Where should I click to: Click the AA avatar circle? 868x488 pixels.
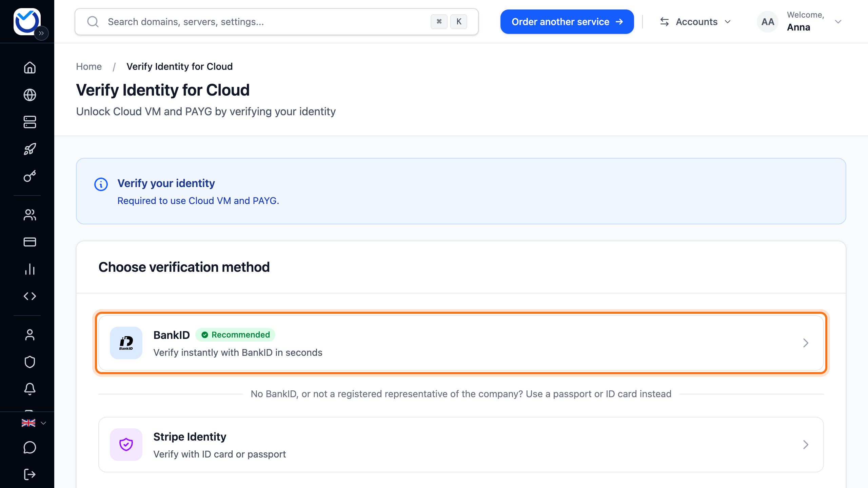(x=768, y=22)
